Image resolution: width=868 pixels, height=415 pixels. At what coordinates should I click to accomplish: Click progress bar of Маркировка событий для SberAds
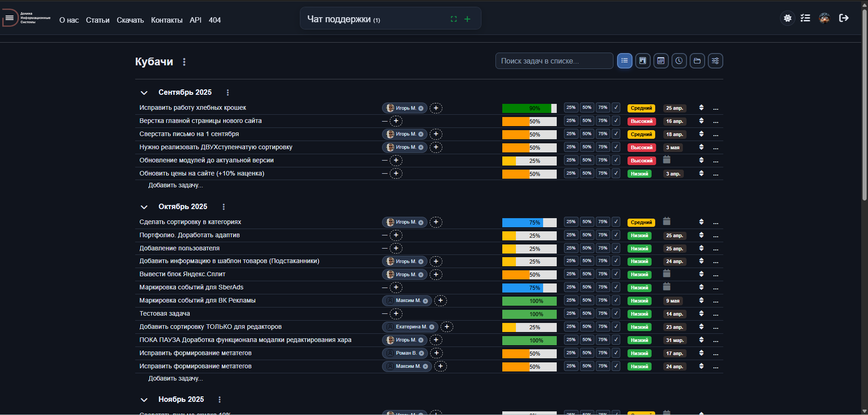click(530, 288)
